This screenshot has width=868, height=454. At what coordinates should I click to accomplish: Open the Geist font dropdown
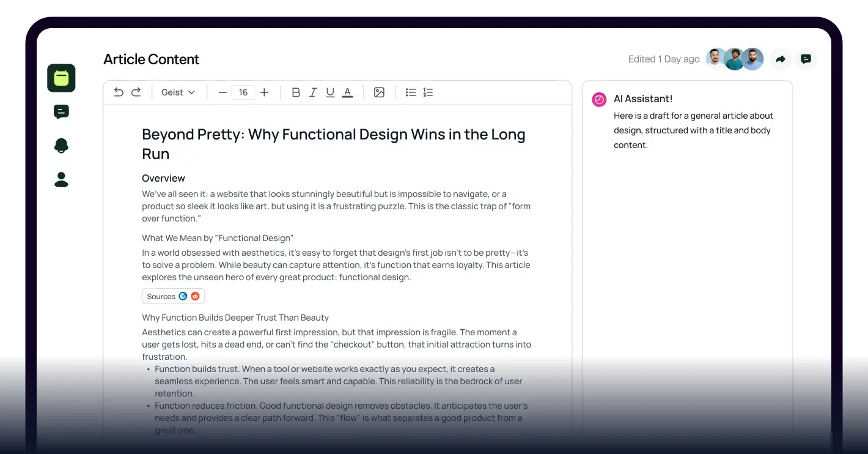(x=177, y=92)
